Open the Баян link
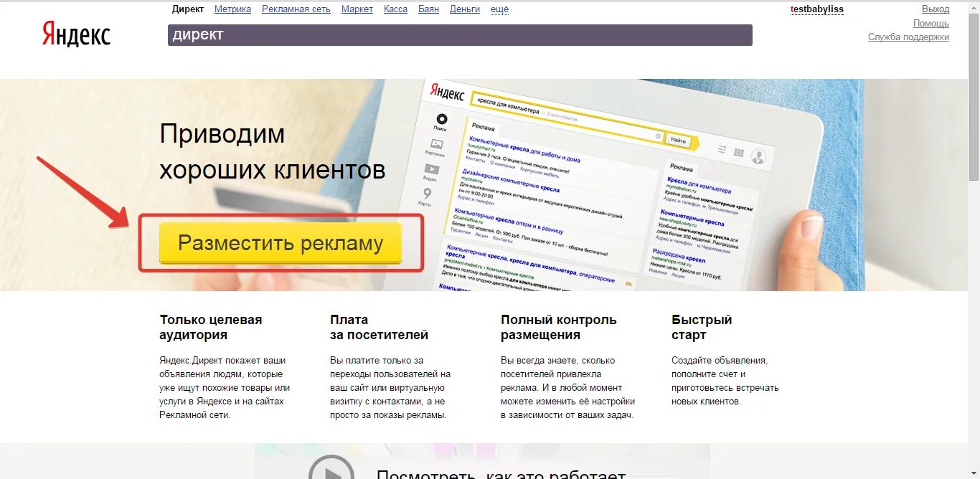The height and width of the screenshot is (479, 980). point(428,9)
